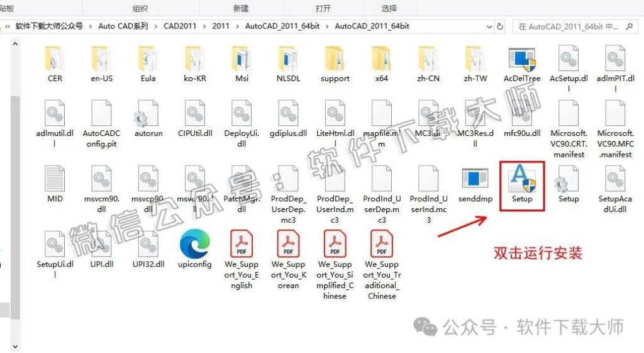Select the senddmp application icon
The height and width of the screenshot is (353, 644).
[475, 179]
